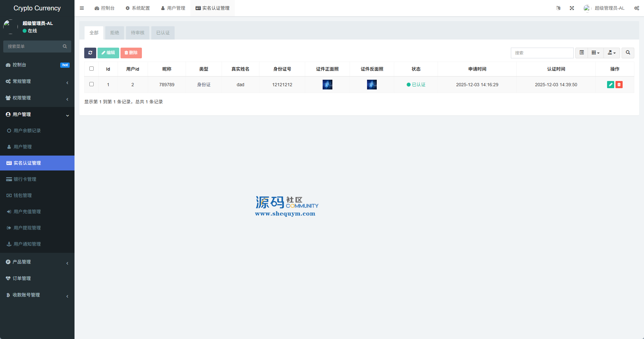The height and width of the screenshot is (339, 644).
Task: Click the fullscreen expand icon
Action: pos(572,8)
